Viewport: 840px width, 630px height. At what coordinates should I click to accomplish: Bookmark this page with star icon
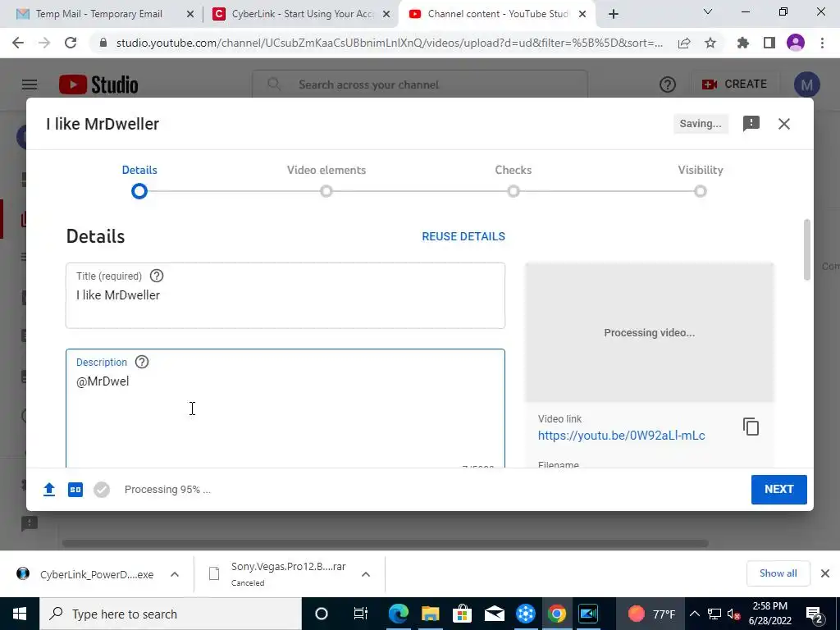710,43
